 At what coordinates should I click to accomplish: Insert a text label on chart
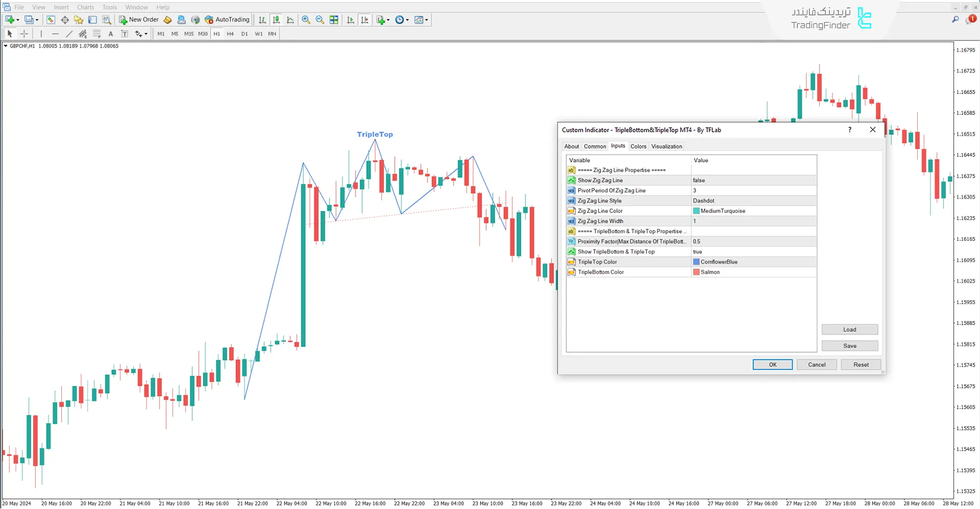pyautogui.click(x=124, y=33)
